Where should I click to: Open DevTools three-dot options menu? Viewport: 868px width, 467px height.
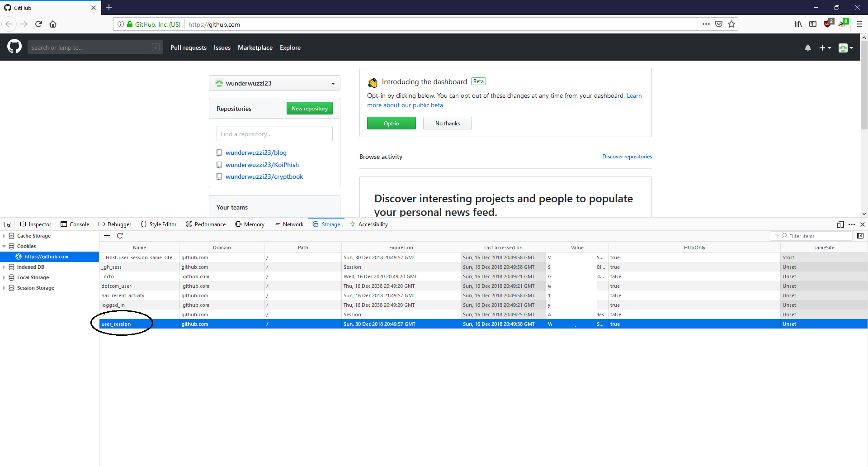tap(852, 224)
